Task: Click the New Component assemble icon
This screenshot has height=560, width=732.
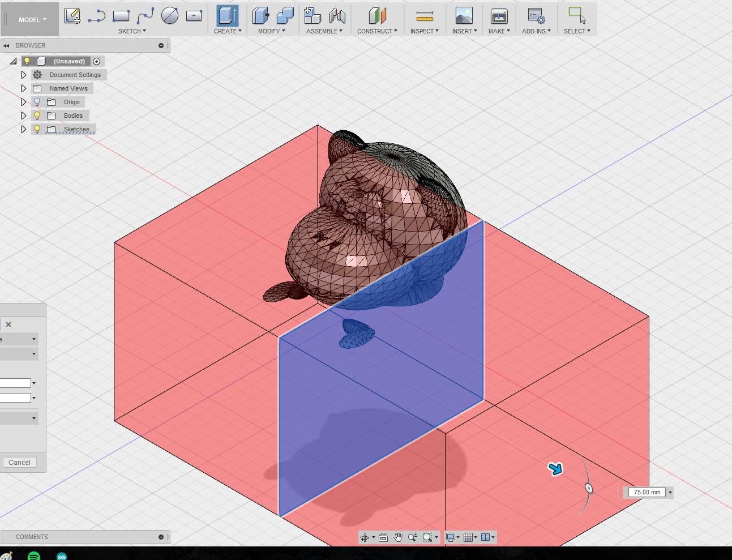Action: 313,16
